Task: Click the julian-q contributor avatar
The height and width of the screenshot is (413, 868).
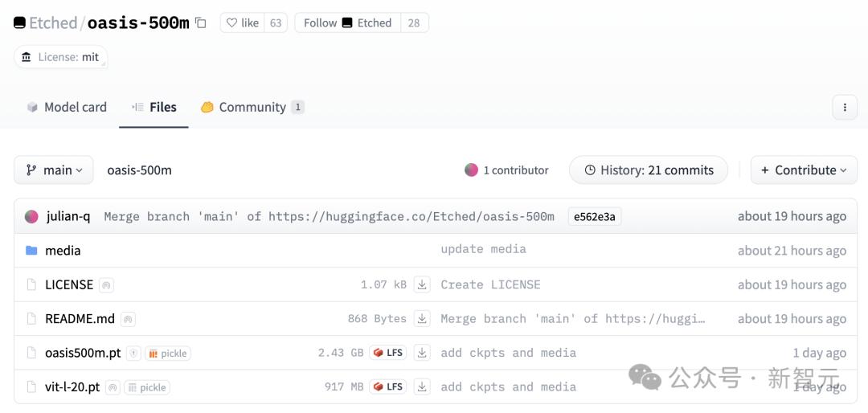Action: [x=31, y=217]
